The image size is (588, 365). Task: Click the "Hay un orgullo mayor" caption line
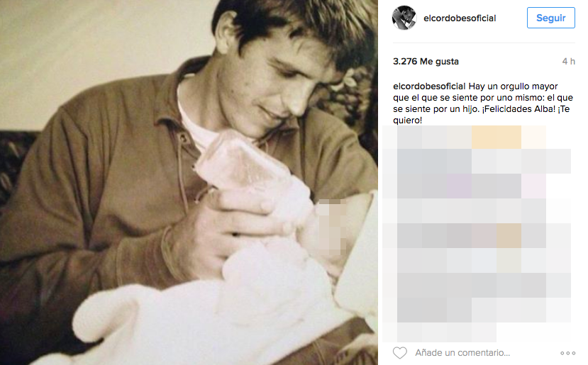tap(513, 86)
